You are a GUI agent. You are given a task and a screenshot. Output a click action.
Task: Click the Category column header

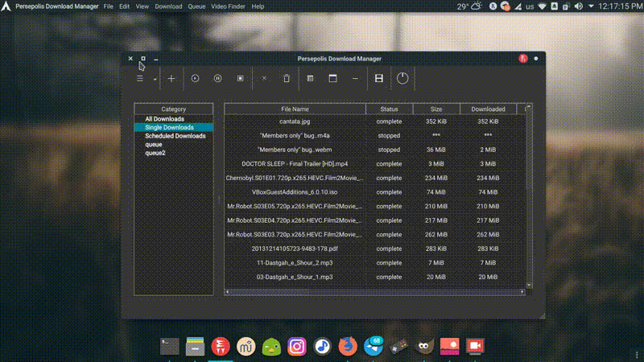point(174,109)
